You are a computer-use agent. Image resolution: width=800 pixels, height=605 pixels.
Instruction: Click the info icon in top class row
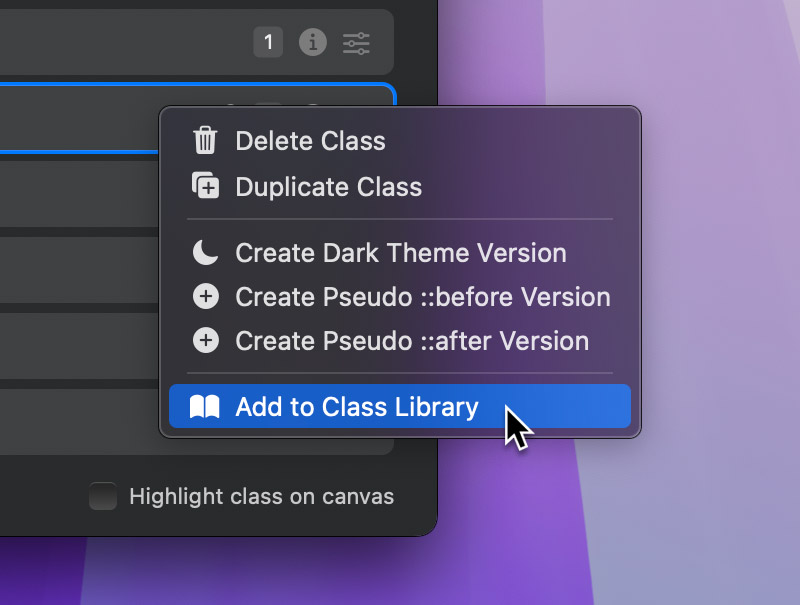click(313, 42)
